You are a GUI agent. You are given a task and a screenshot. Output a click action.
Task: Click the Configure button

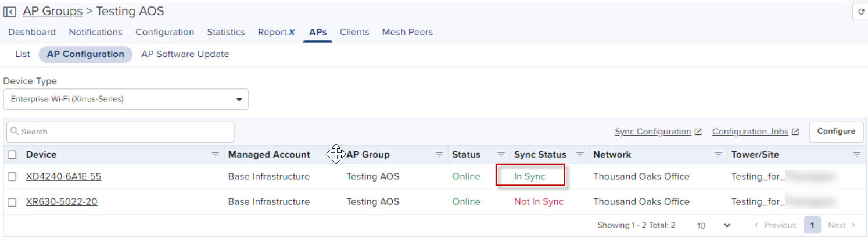click(836, 132)
